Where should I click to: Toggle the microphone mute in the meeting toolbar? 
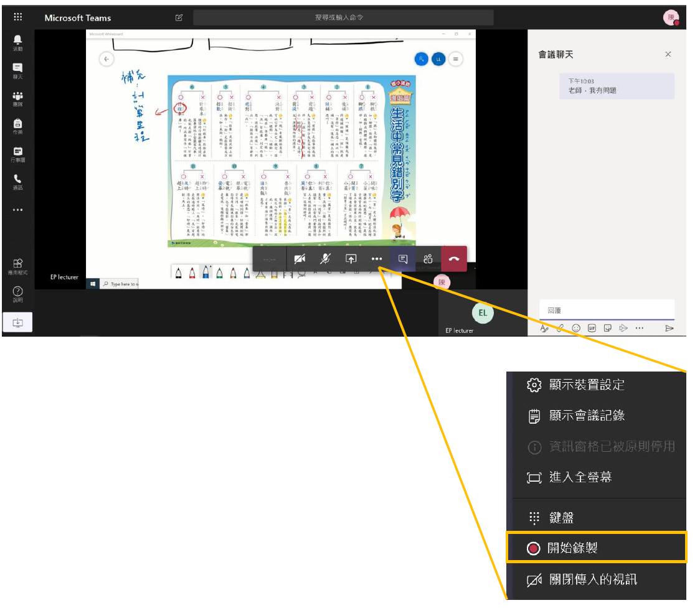pyautogui.click(x=326, y=259)
